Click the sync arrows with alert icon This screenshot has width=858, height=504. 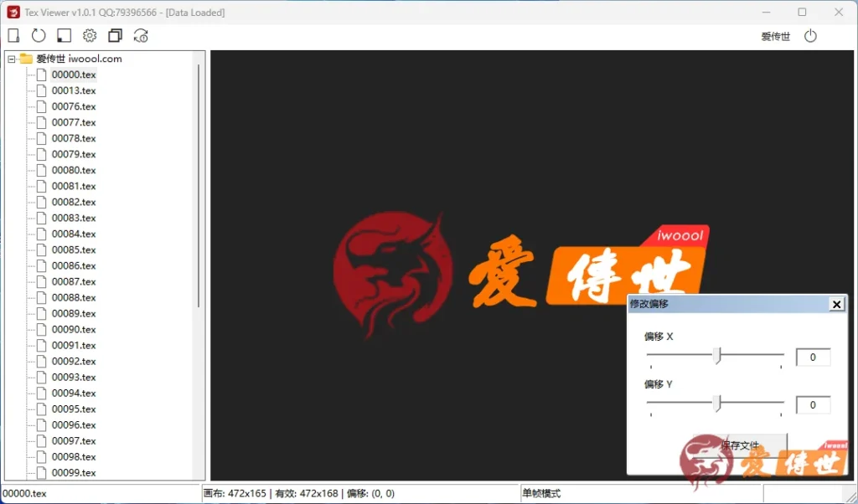click(141, 35)
